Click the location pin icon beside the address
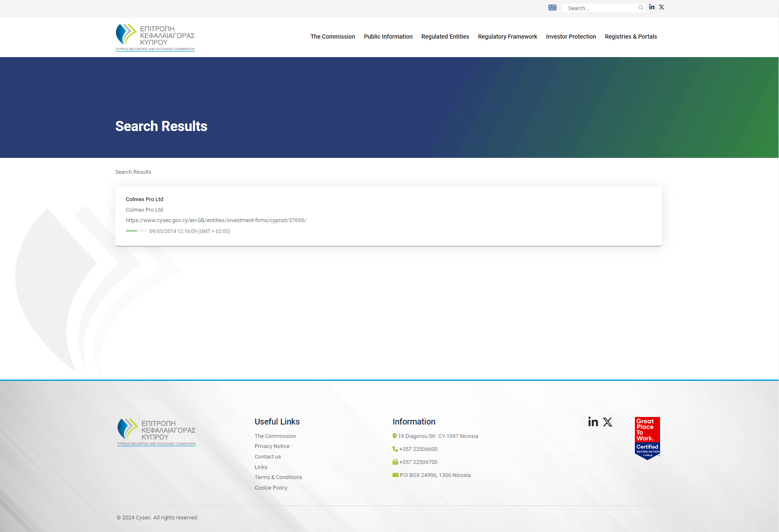 (x=395, y=436)
